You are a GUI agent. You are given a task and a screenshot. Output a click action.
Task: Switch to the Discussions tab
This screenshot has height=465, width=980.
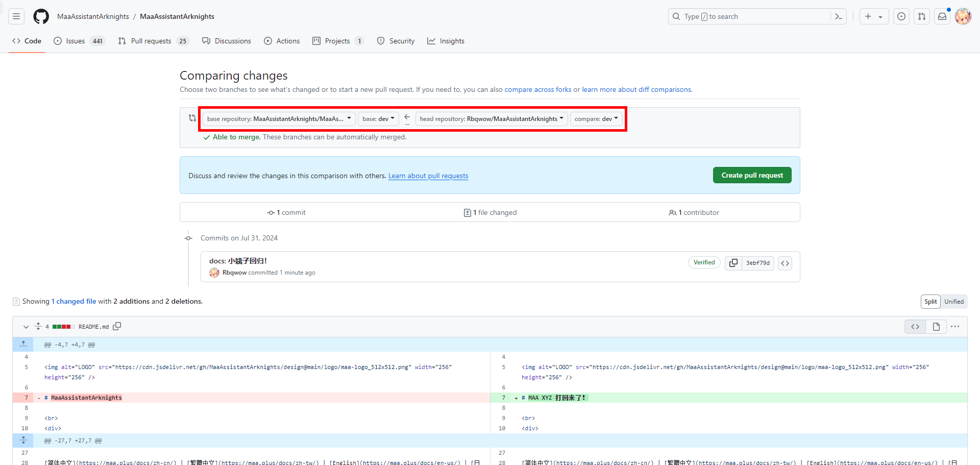tap(227, 41)
